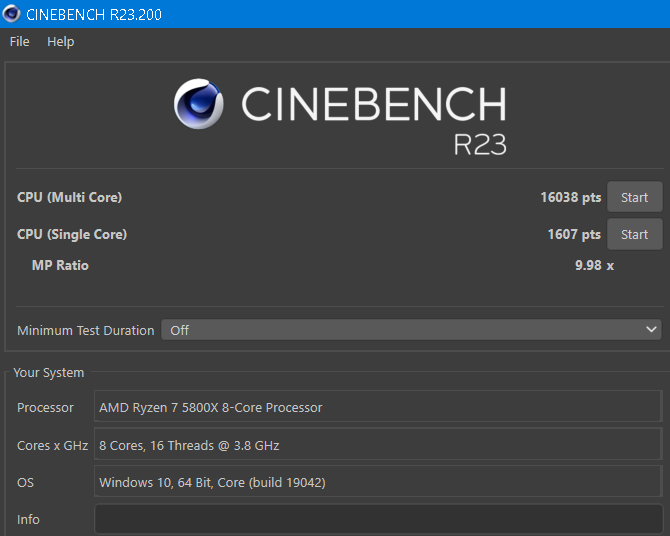Select the 16038 pts multi core score
The image size is (670, 536).
point(570,197)
